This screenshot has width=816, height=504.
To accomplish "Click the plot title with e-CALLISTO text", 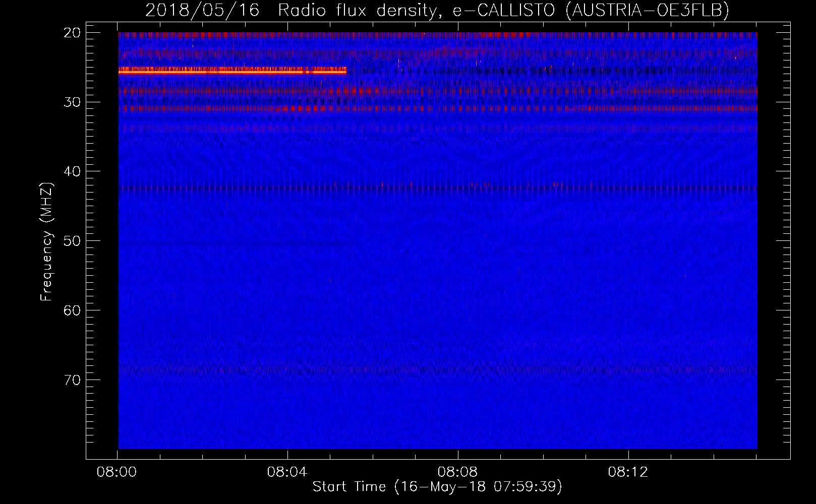I will pos(437,10).
